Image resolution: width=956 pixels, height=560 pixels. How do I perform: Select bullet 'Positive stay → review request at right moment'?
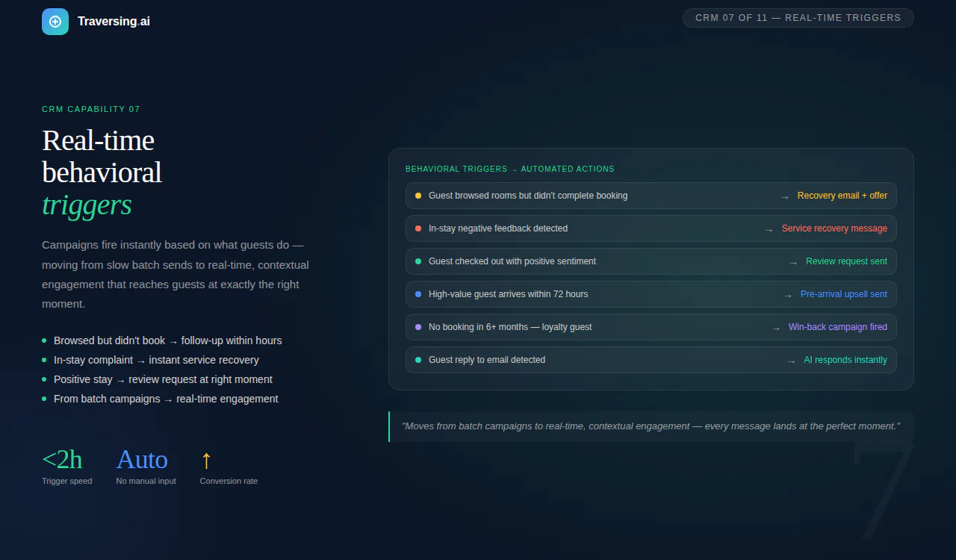point(158,379)
